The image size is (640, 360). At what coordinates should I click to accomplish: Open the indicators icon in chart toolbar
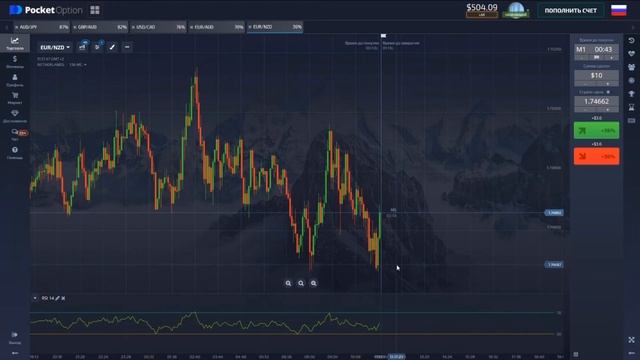[x=97, y=47]
